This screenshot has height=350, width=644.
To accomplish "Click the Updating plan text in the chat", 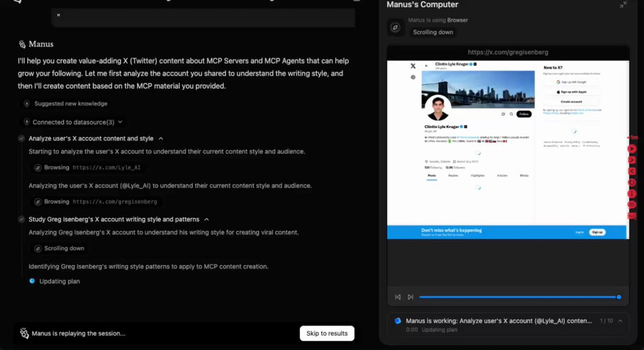I will (60, 281).
